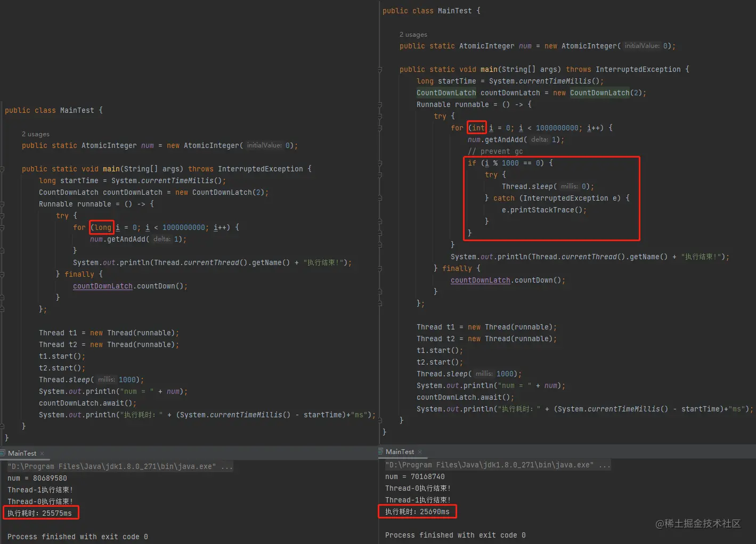The height and width of the screenshot is (544, 756).
Task: Collapse the finally block fold marker in left editor
Action: [x=2, y=274]
